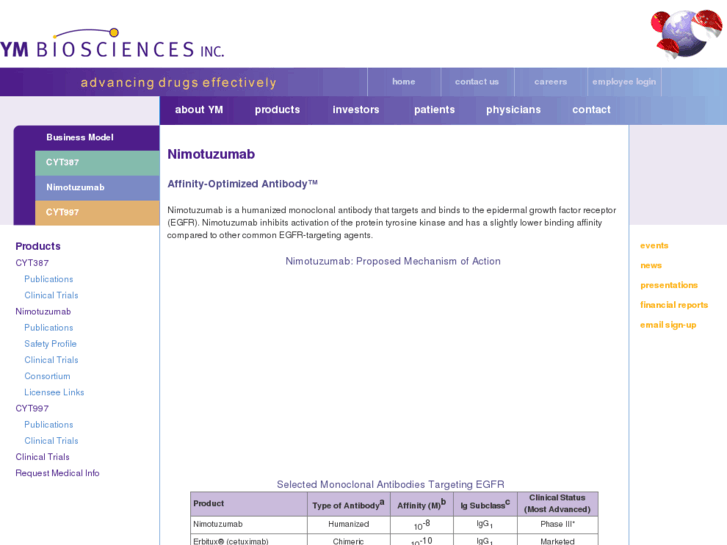Click the advancing drugs effectively tagline

[x=179, y=83]
